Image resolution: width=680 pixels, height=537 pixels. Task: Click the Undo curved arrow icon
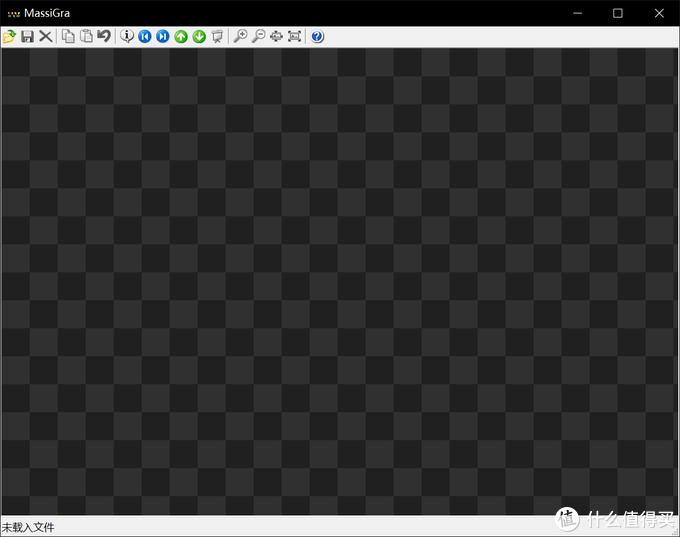pyautogui.click(x=104, y=37)
